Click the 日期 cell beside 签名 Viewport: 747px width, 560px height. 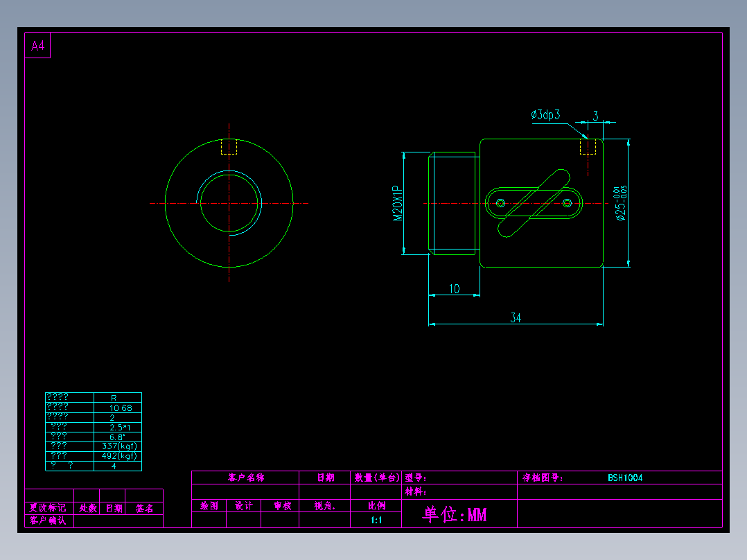tap(114, 508)
